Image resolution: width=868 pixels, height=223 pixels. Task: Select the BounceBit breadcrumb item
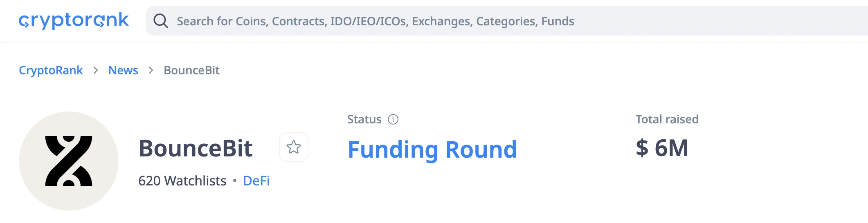[191, 70]
